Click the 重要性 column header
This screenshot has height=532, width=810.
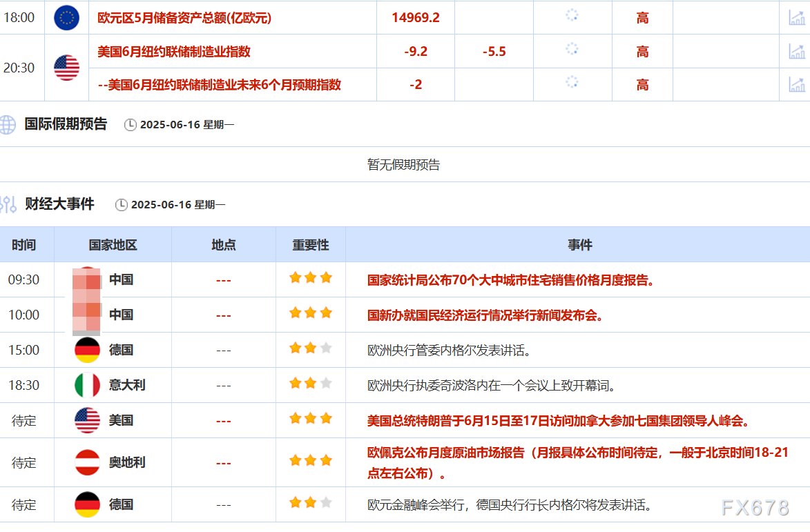pyautogui.click(x=310, y=244)
